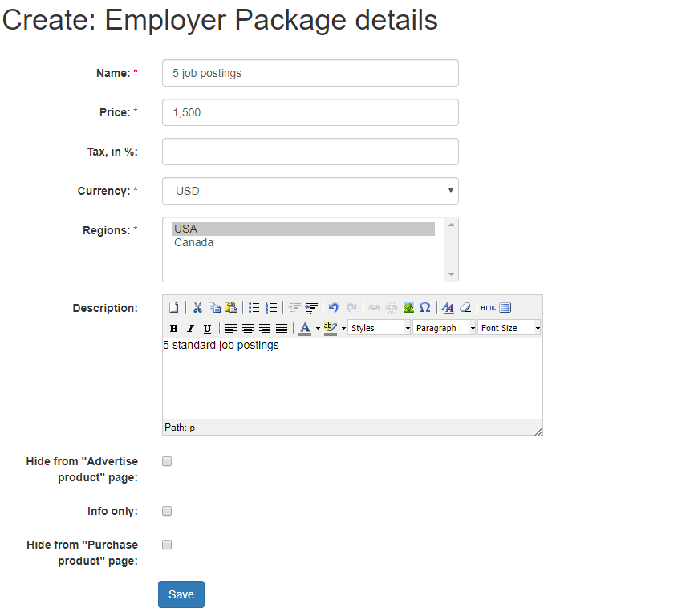694x616 pixels.
Task: Open the Styles dropdown
Action: pyautogui.click(x=379, y=328)
